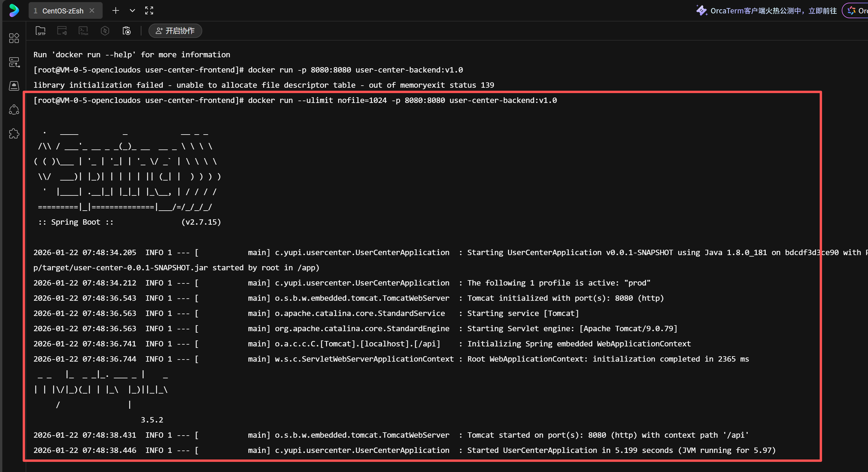Open the cloud disk sidebar icon

click(x=14, y=86)
